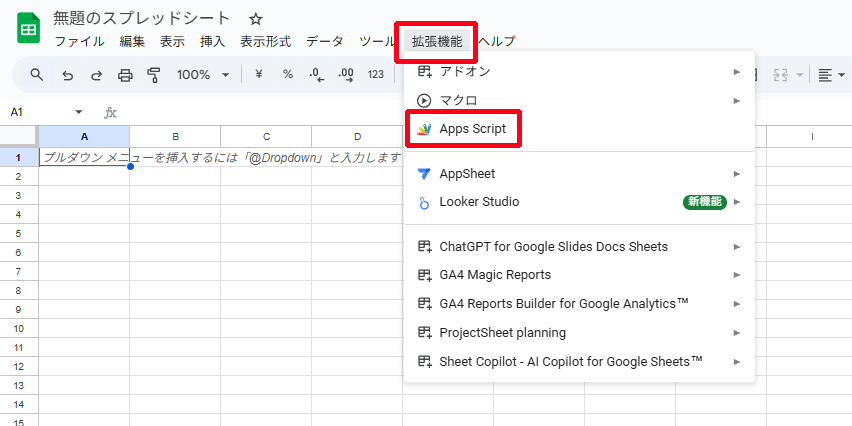Open the AppSheet submenu
This screenshot has height=426, width=852.
(579, 174)
